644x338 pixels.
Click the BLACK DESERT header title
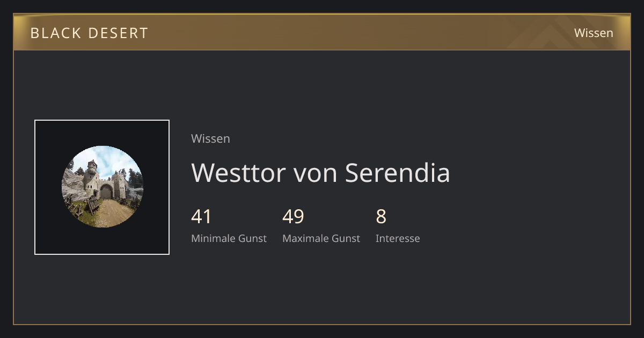[89, 33]
